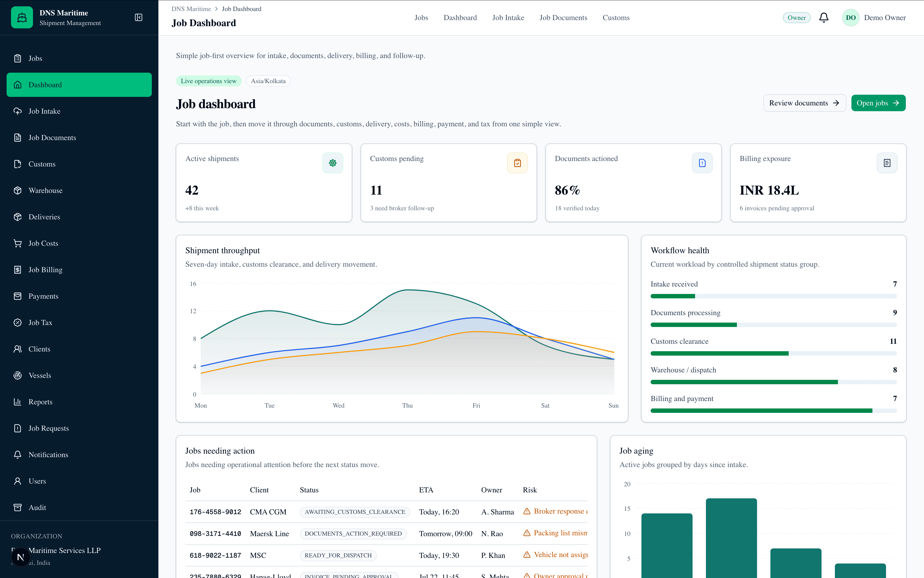Screen dimensions: 924x578
Task: Click the Live operations view badge
Action: (x=208, y=81)
